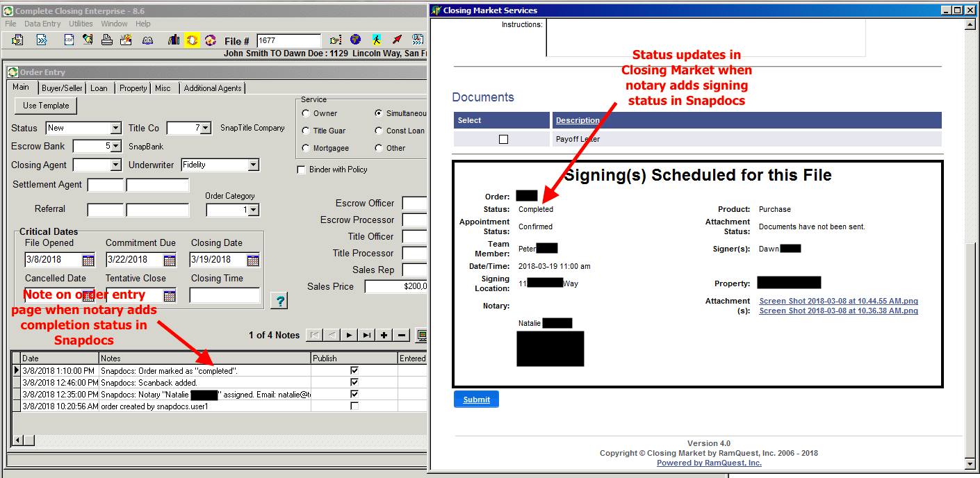Toggle Publish checkbox for 'Order marked as completed' note
Screen dimensions: 980x478
click(x=354, y=371)
